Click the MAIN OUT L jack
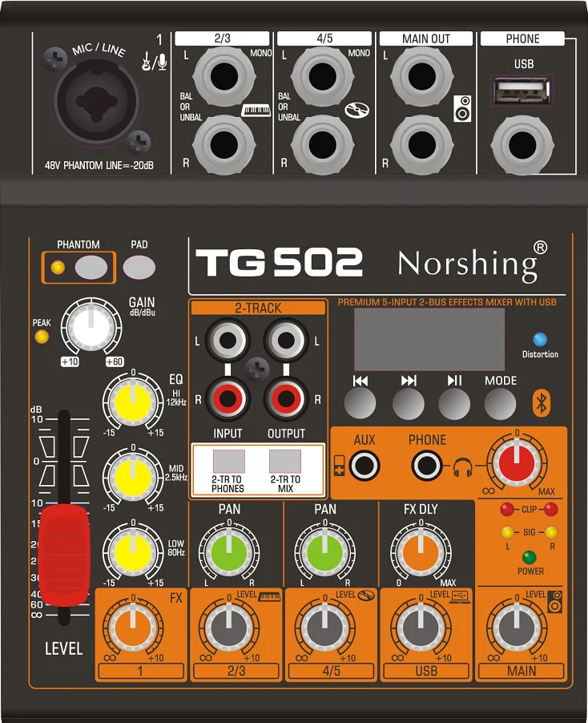 [x=422, y=76]
